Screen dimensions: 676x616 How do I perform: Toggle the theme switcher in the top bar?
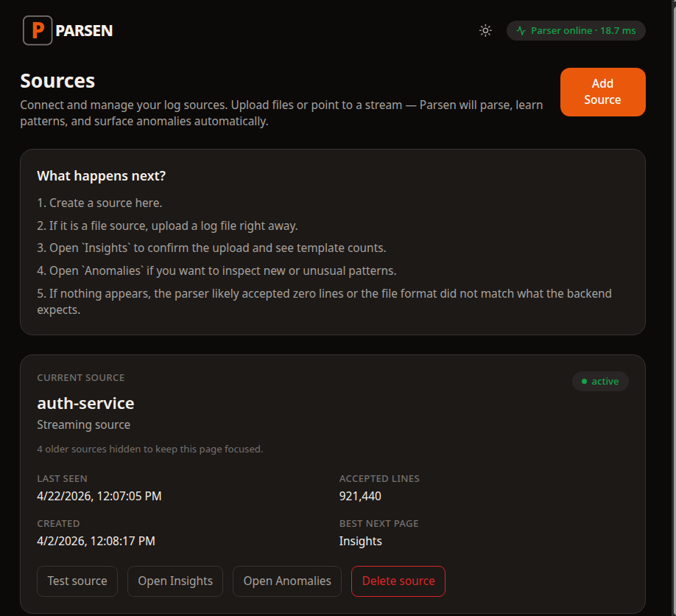[485, 30]
